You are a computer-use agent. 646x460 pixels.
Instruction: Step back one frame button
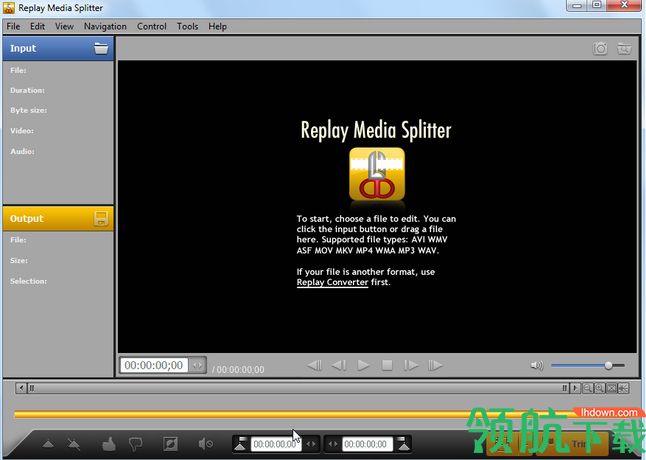pos(339,365)
